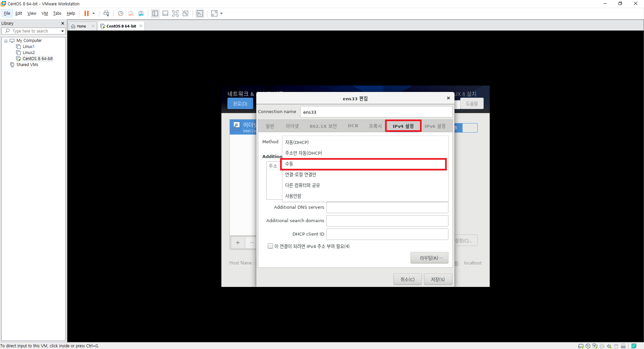Open the Edit menu
The height and width of the screenshot is (349, 644).
[19, 13]
